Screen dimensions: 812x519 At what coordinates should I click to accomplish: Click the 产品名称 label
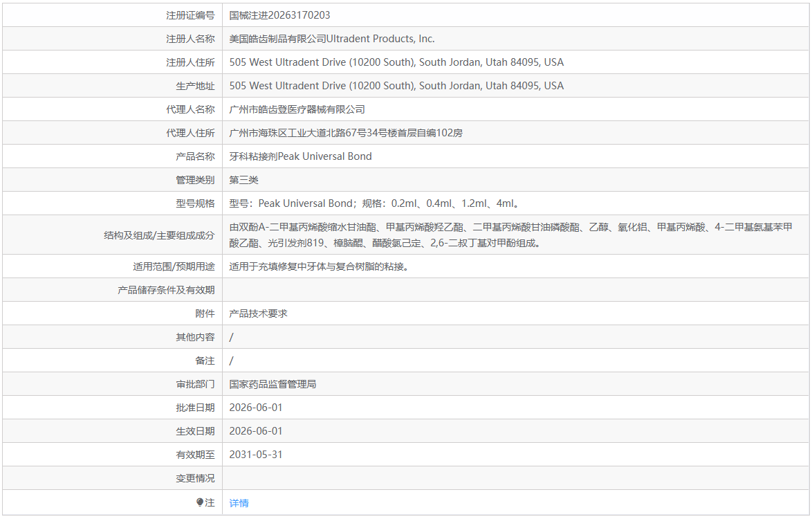[x=195, y=156]
